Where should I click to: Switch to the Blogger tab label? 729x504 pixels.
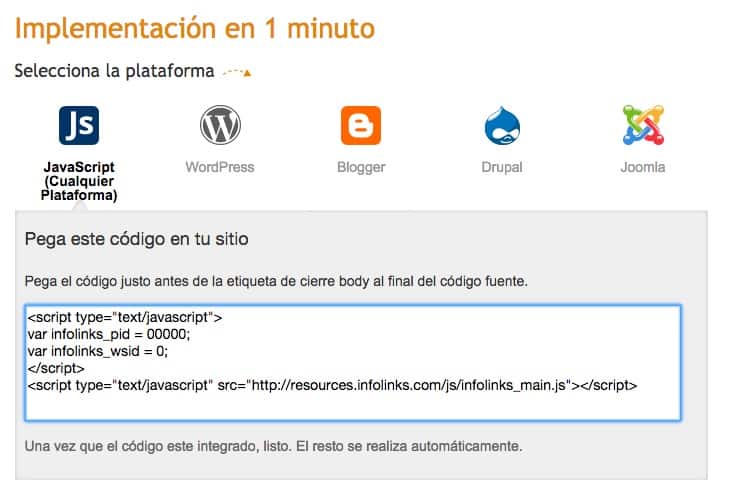point(361,167)
